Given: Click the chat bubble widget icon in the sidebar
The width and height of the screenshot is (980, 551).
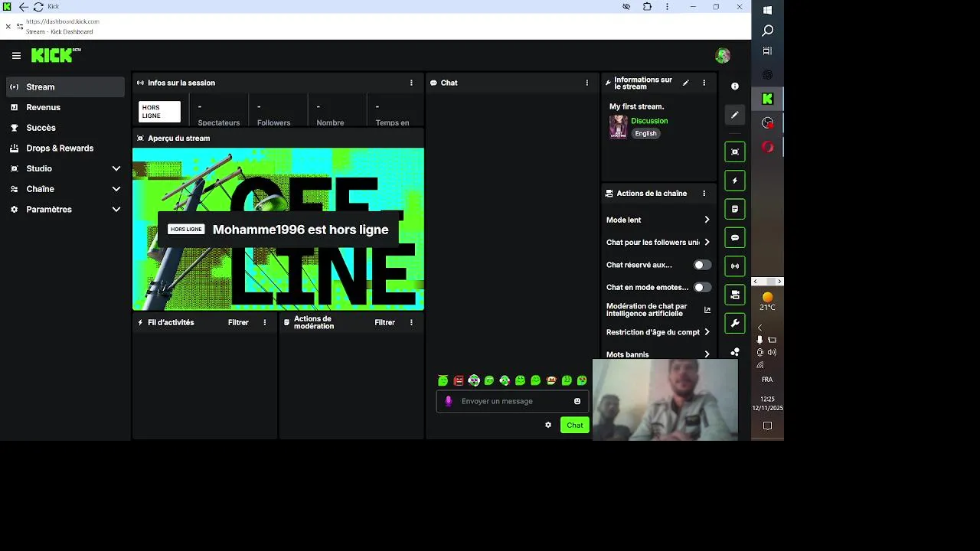Looking at the screenshot, I should point(735,238).
